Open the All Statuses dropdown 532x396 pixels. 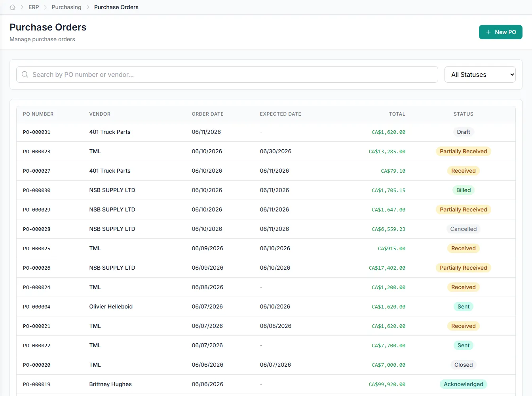click(480, 74)
